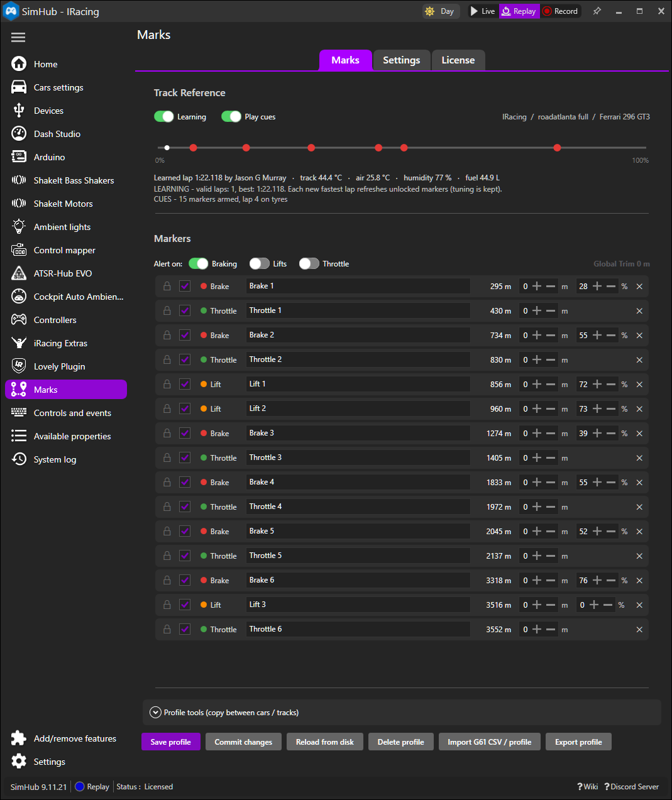Switch to the Settings tab

click(401, 60)
